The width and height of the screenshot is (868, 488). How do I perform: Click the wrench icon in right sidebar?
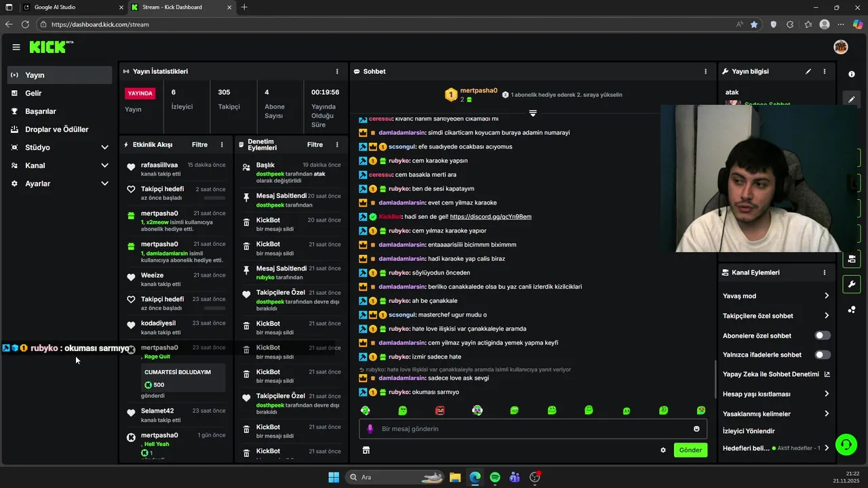point(852,283)
